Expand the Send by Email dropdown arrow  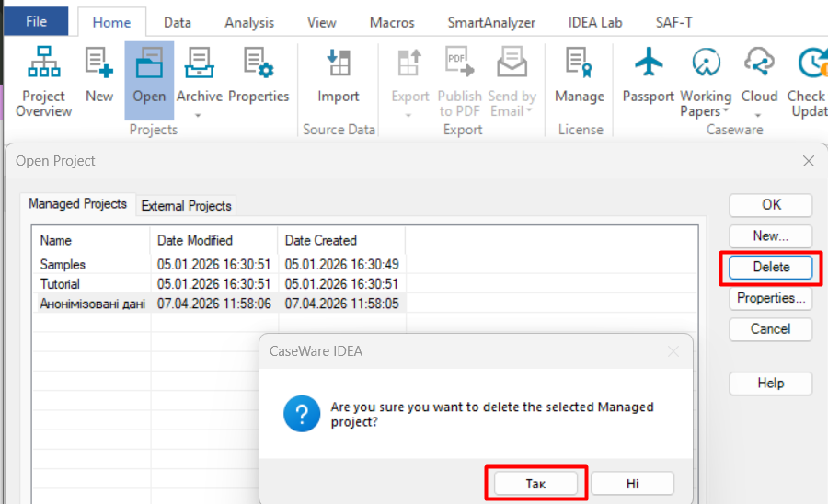click(x=529, y=111)
